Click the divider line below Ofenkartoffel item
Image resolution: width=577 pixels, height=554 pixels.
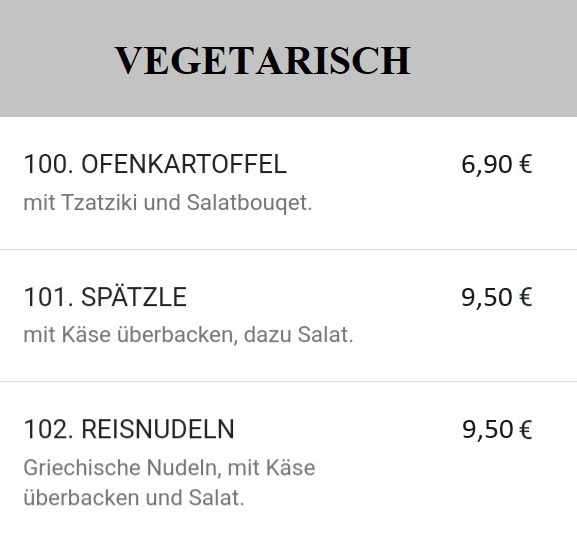pyautogui.click(x=288, y=250)
